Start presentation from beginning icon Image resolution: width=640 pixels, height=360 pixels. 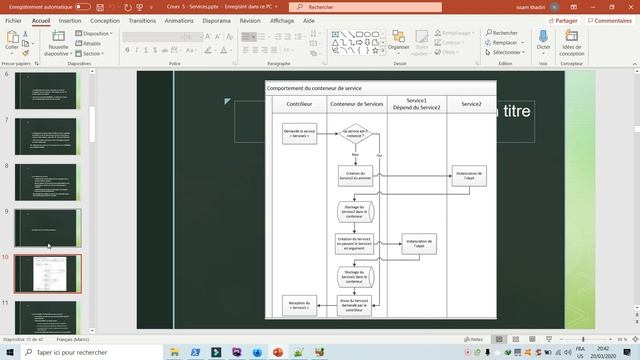click(x=140, y=7)
